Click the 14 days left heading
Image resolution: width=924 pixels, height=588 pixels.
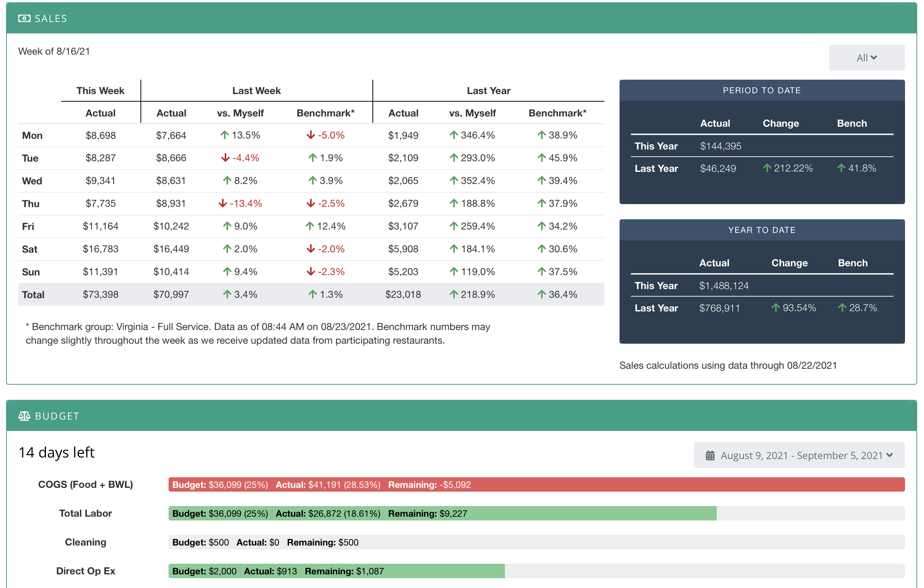57,453
